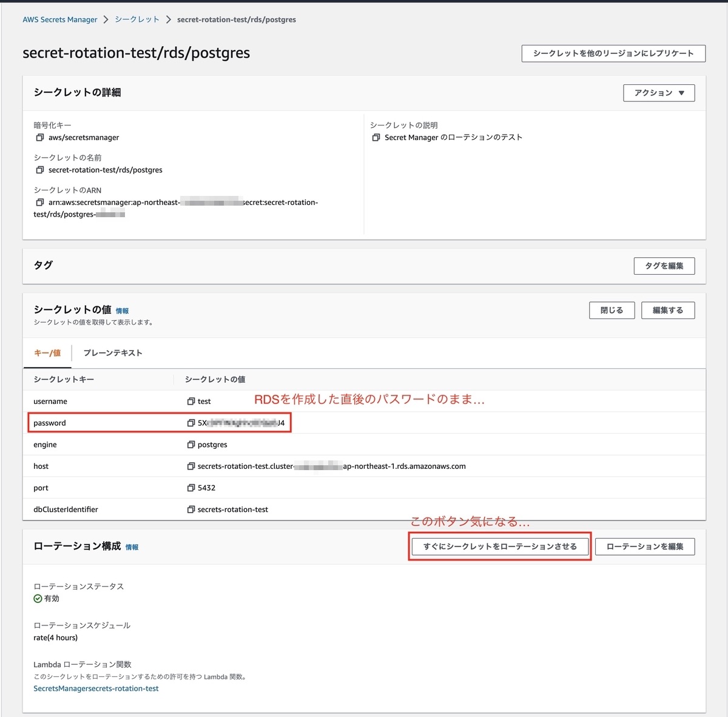The image size is (728, 717).
Task: Select the dbClusterIdentifier key cell
Action: click(66, 510)
